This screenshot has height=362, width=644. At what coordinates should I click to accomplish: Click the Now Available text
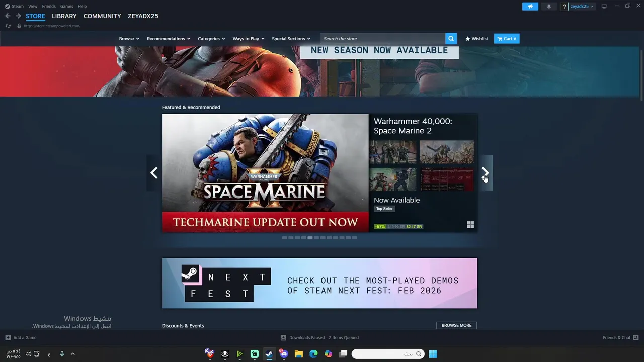pyautogui.click(x=396, y=200)
